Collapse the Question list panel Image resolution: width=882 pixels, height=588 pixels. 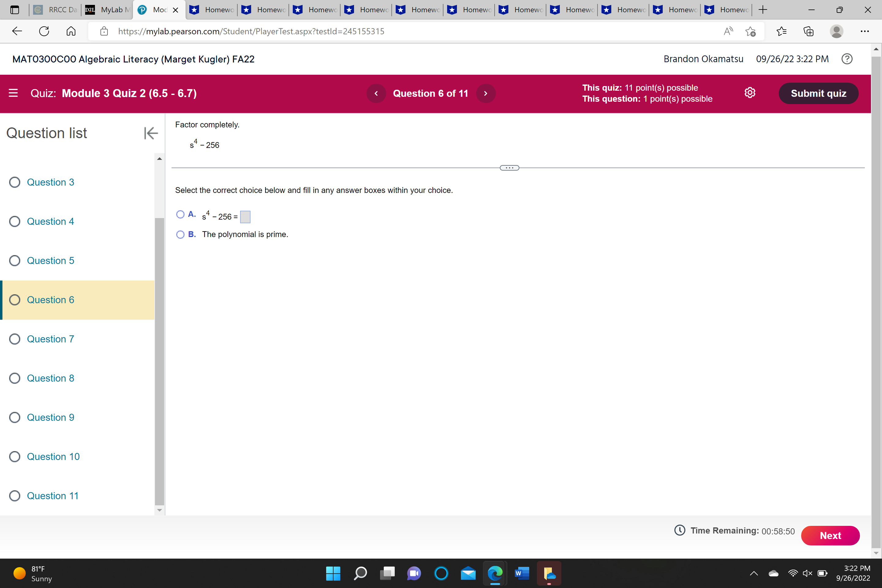(151, 133)
